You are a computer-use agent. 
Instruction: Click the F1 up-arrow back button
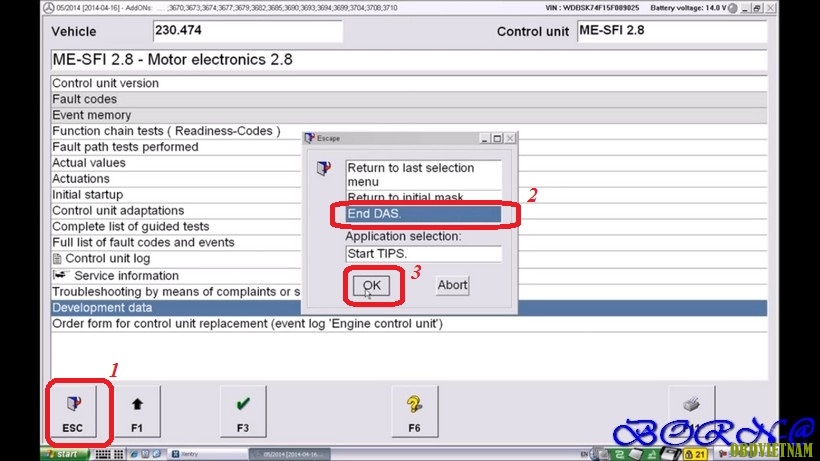point(137,412)
